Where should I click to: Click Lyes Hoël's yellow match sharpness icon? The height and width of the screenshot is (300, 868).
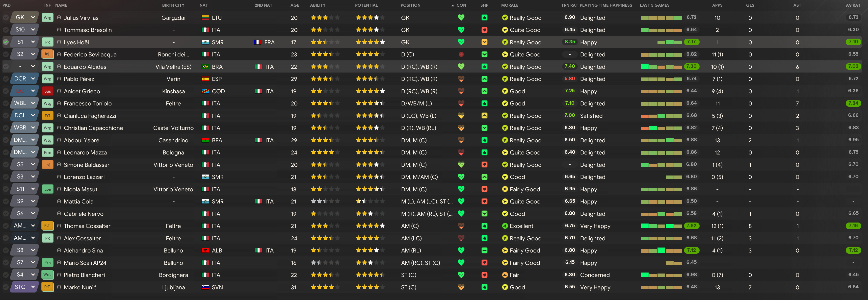coord(484,42)
